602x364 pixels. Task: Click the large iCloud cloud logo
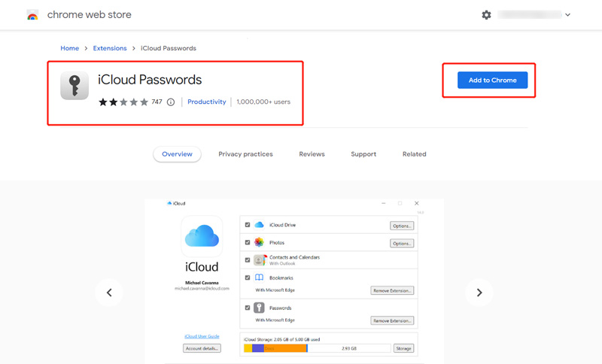[x=202, y=236]
